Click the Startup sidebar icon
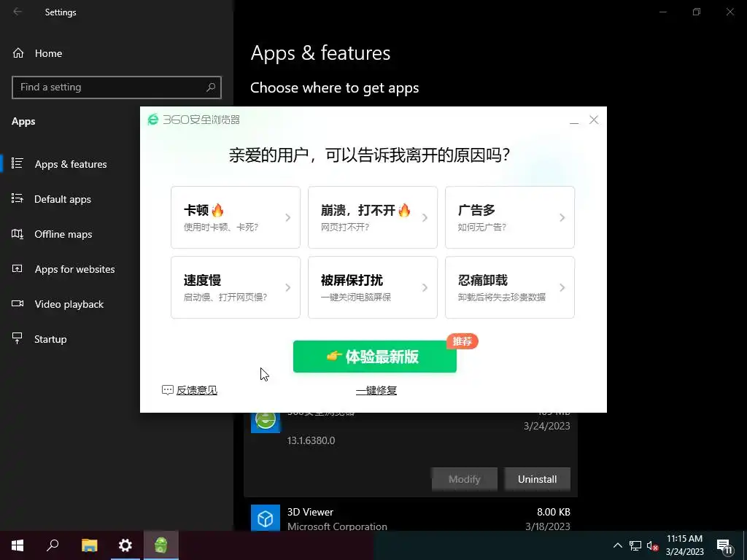 pyautogui.click(x=18, y=338)
